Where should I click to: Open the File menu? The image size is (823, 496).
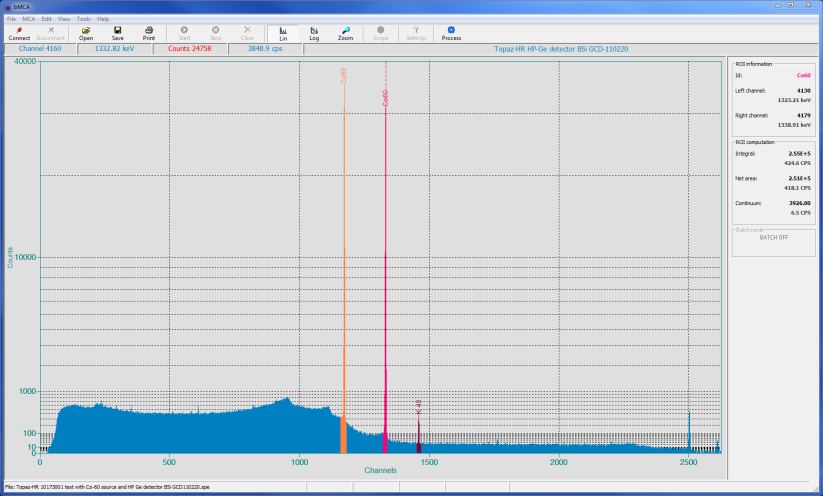pos(11,19)
